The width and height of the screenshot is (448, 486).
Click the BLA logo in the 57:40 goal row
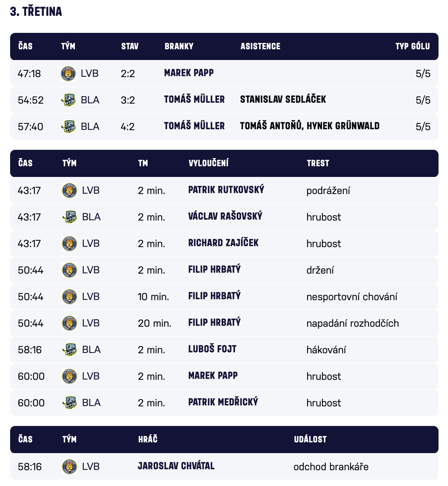68,127
